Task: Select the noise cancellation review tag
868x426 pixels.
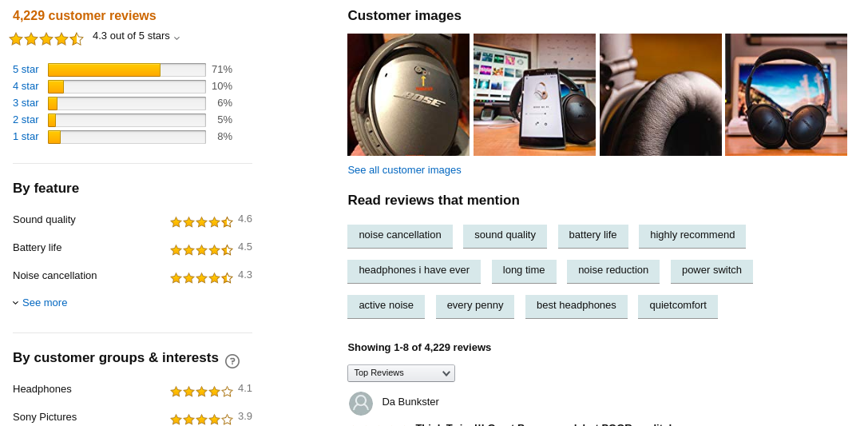Action: [x=400, y=236]
